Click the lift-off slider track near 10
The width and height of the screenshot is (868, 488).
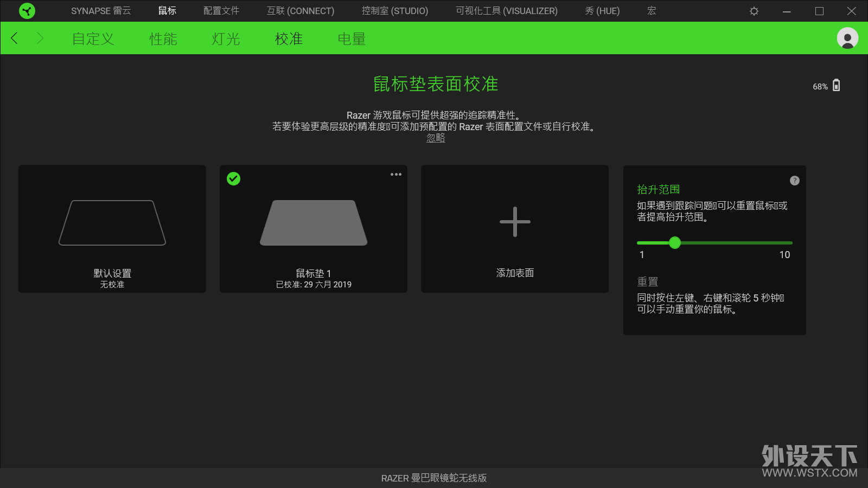tap(785, 242)
